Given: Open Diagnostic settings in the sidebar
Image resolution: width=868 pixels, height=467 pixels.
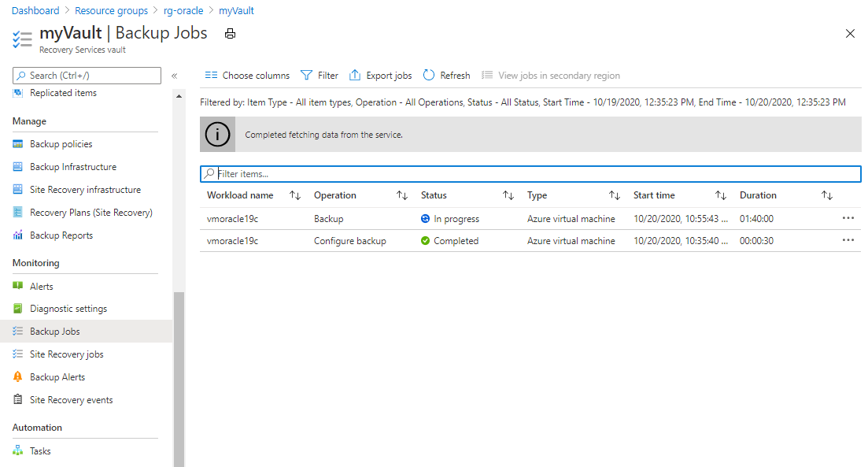Looking at the screenshot, I should tap(68, 309).
